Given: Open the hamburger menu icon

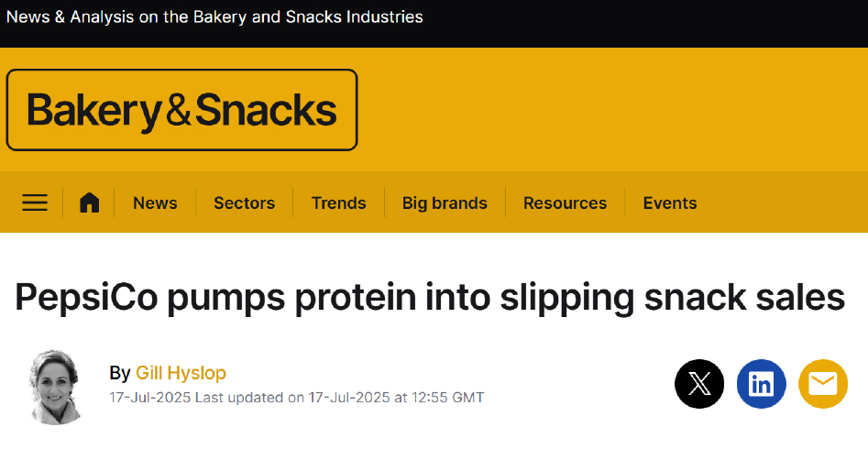Looking at the screenshot, I should (34, 203).
